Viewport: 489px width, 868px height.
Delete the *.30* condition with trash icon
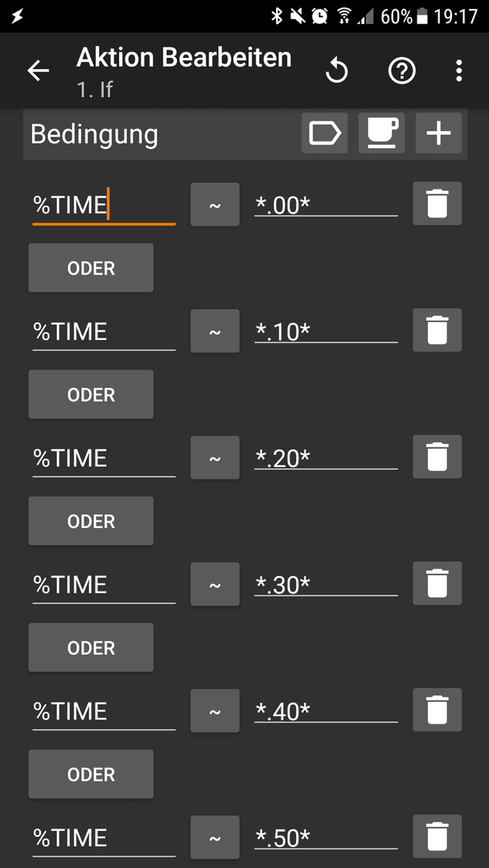click(x=437, y=583)
